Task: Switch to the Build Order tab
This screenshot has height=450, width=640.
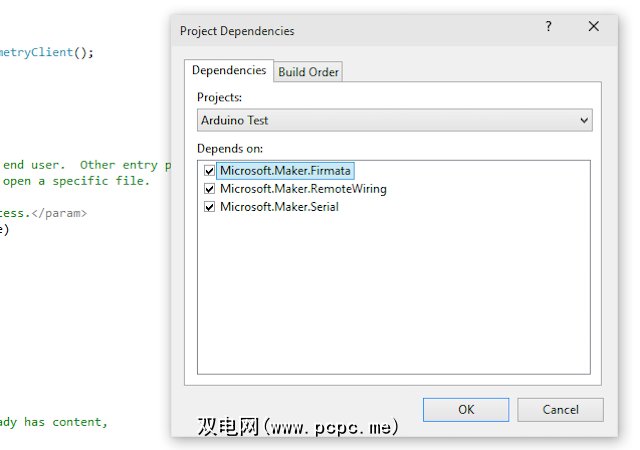Action: [x=309, y=72]
